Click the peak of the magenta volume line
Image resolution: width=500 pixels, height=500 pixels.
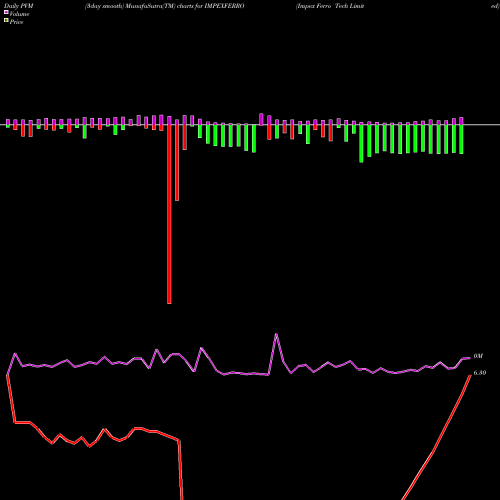[276, 334]
